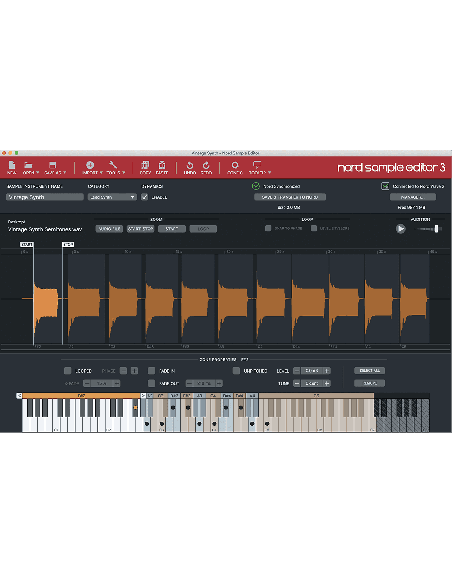
Task: Increase Level with the plus button
Action: tap(327, 371)
